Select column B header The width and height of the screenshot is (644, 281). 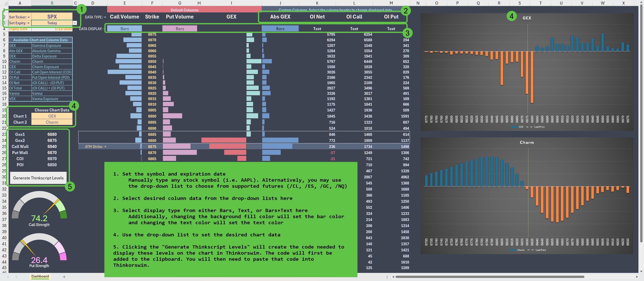[x=52, y=3]
